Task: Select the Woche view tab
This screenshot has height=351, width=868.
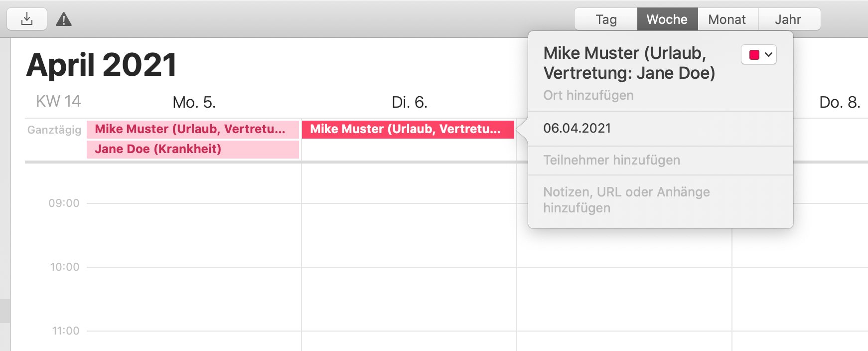Action: (667, 19)
